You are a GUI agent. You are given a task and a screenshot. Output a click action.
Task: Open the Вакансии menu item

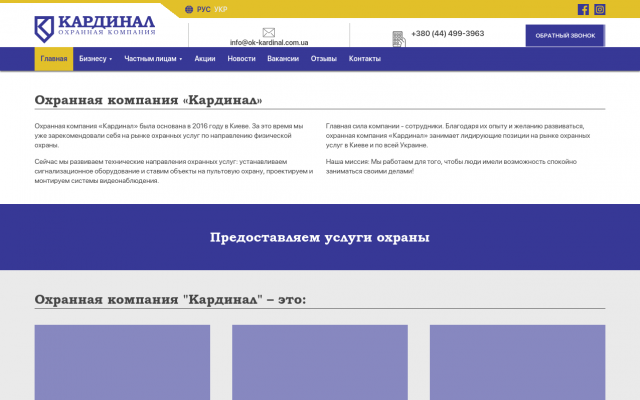[x=283, y=59]
